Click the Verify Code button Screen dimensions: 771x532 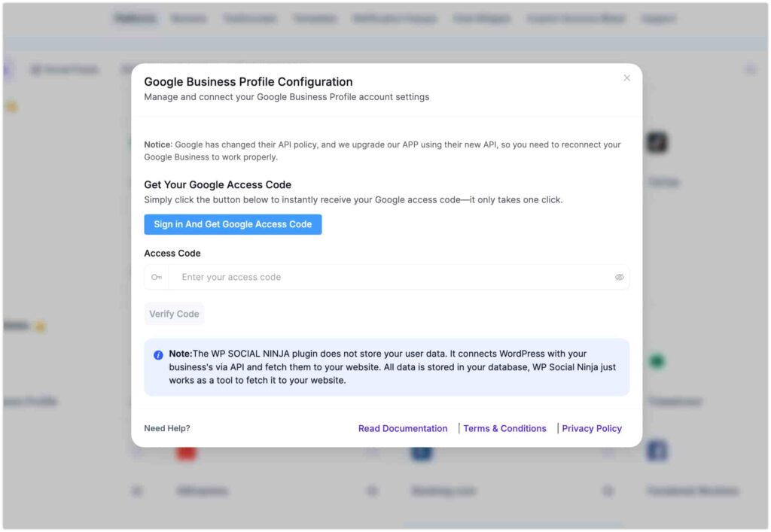pyautogui.click(x=174, y=314)
